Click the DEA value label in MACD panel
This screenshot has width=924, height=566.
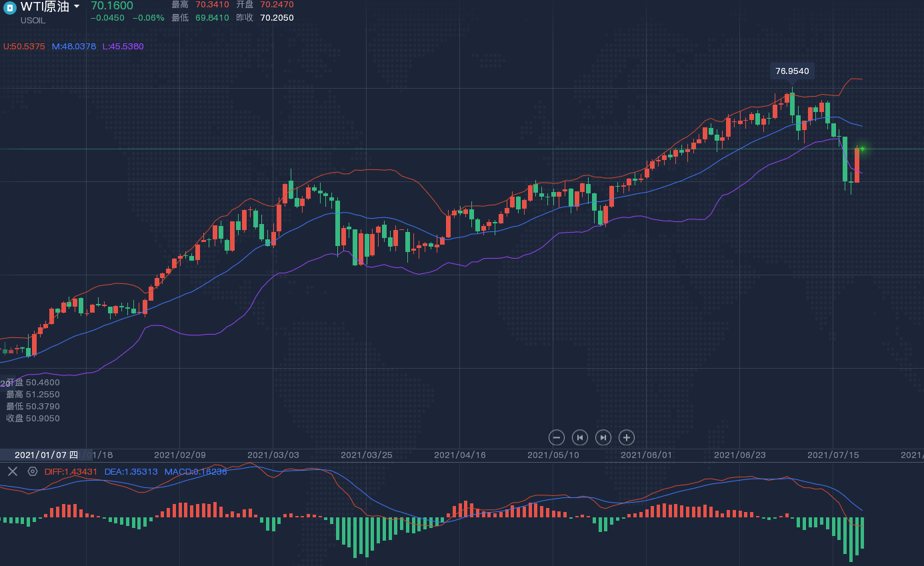(x=131, y=471)
